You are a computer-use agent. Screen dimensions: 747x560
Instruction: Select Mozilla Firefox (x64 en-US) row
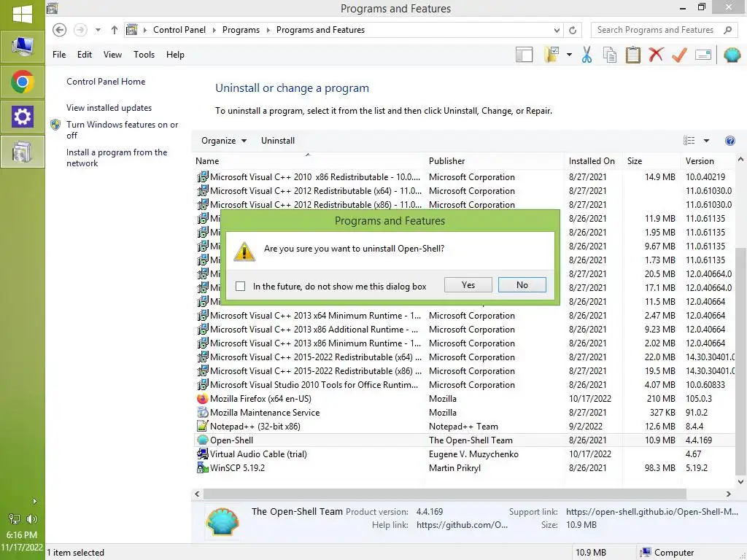465,399
